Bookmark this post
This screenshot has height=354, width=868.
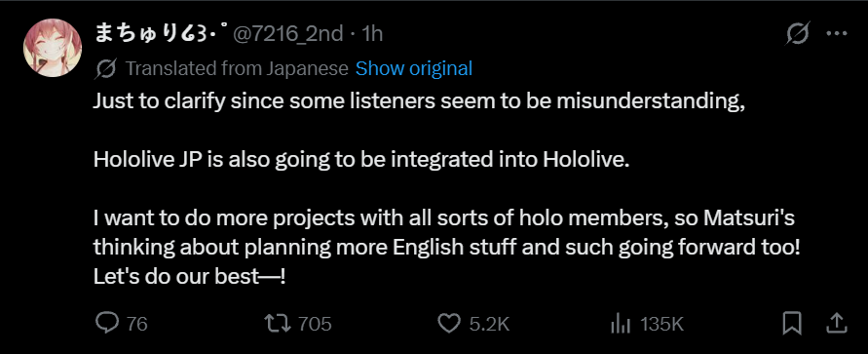point(793,324)
